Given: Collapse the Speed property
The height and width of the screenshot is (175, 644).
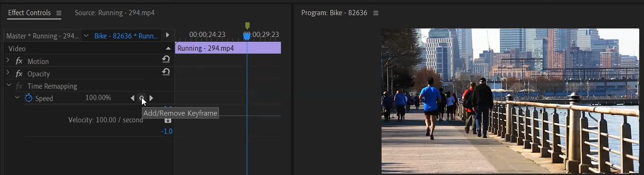Looking at the screenshot, I should [x=18, y=97].
